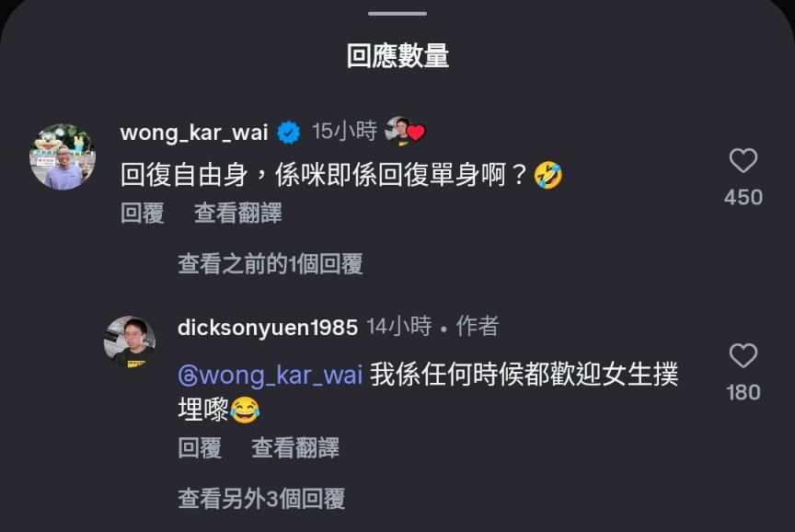Tap the 450 like count
This screenshot has height=532, width=795.
(743, 197)
